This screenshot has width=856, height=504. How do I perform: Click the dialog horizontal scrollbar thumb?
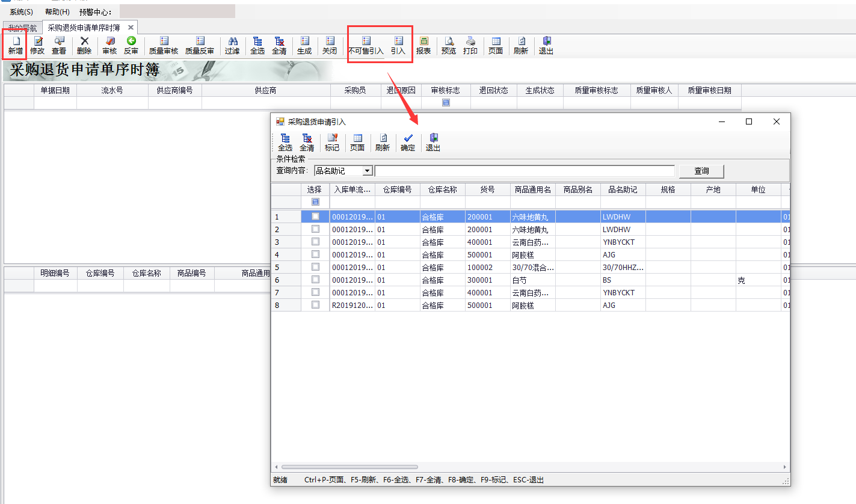coord(349,467)
